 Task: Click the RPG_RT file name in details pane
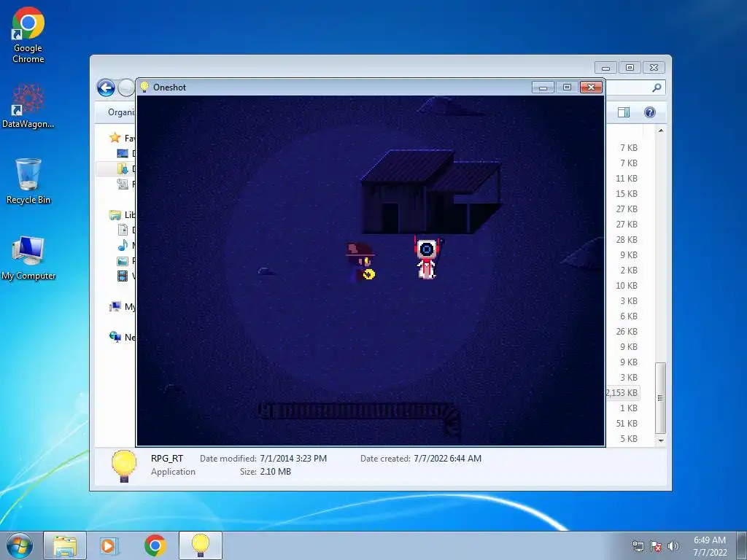167,459
